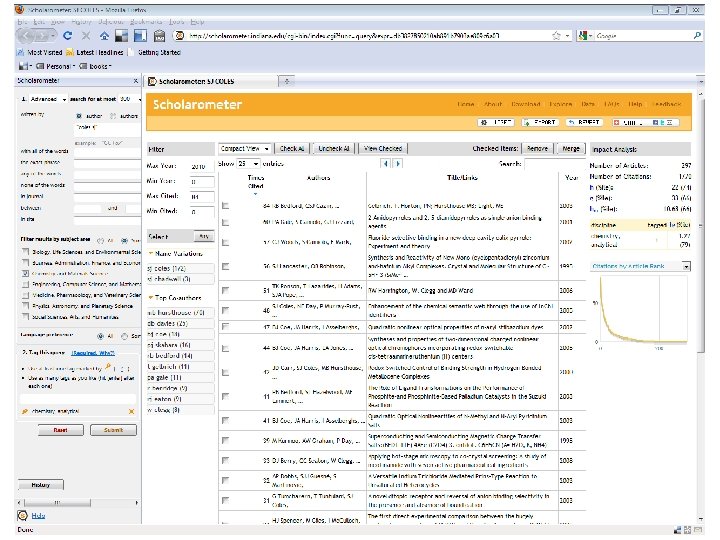Click the browser stop icon
Screen dimensions: 720x540
click(x=86, y=35)
